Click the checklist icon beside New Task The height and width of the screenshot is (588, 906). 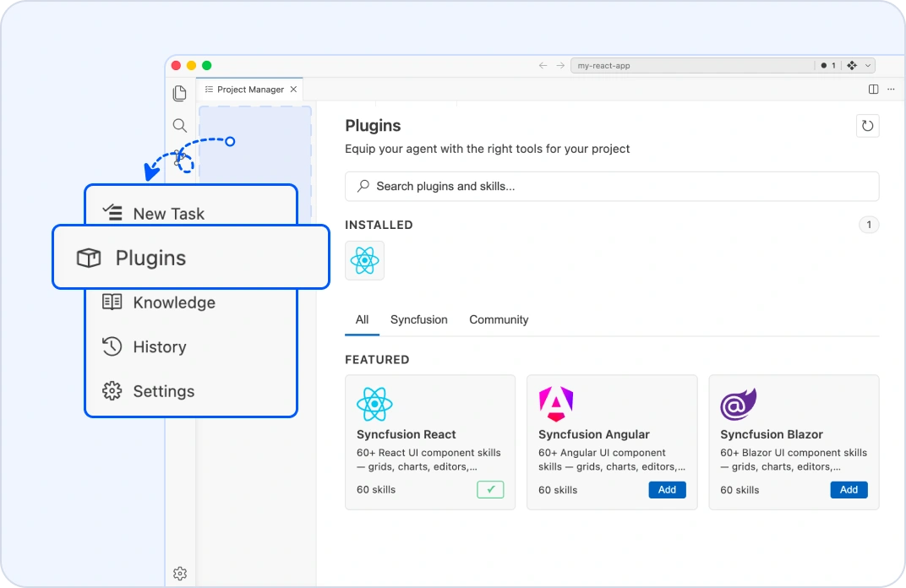[x=112, y=213]
